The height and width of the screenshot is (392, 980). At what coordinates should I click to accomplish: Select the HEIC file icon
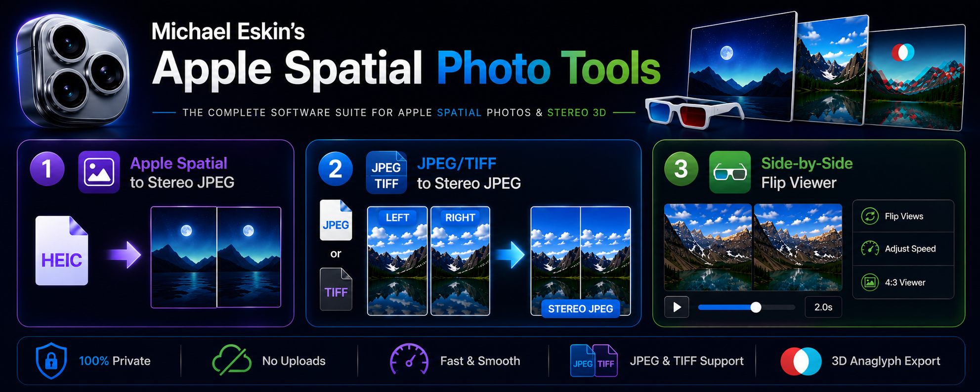coord(62,251)
